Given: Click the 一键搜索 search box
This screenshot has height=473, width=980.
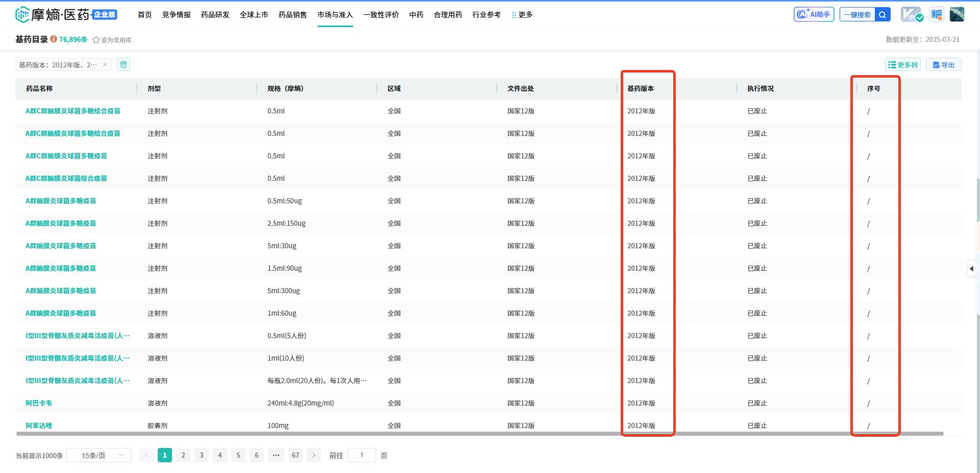Looking at the screenshot, I should point(857,14).
